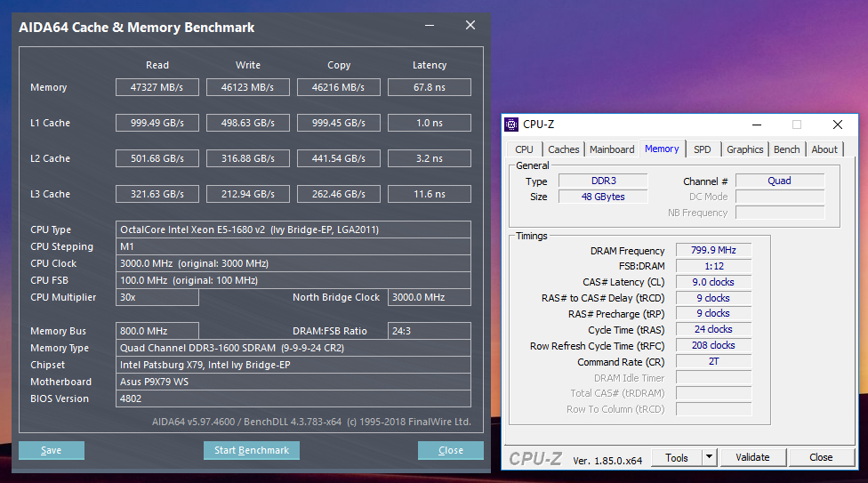Screen dimensions: 868x483
Task: Click the North Bridge Clock field 3000.0 MHz
Action: click(x=430, y=297)
